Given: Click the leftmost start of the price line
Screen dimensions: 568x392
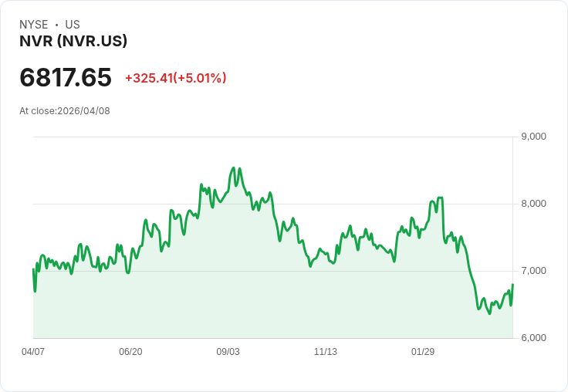Looking at the screenshot, I should (33, 269).
